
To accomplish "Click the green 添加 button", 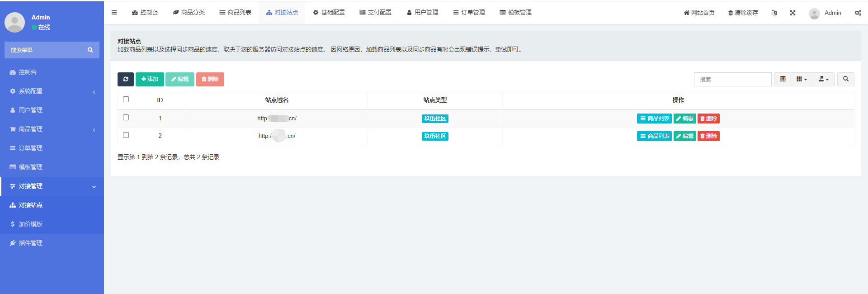I will point(150,79).
